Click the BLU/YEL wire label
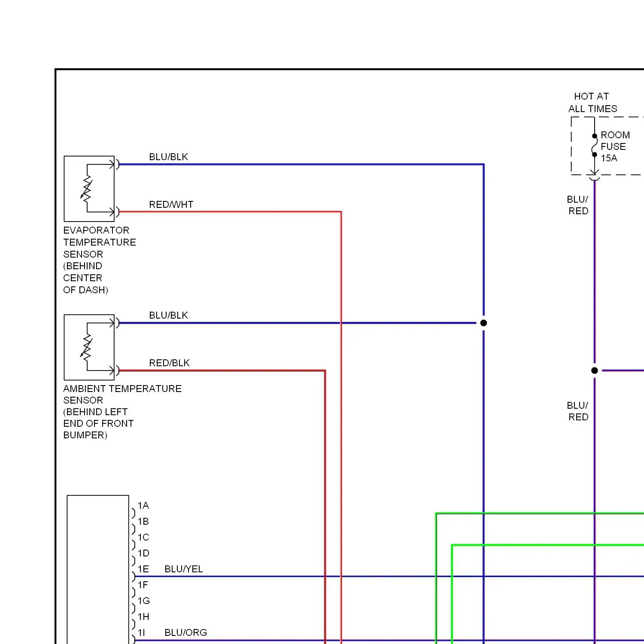The height and width of the screenshot is (644, 644). tap(184, 569)
